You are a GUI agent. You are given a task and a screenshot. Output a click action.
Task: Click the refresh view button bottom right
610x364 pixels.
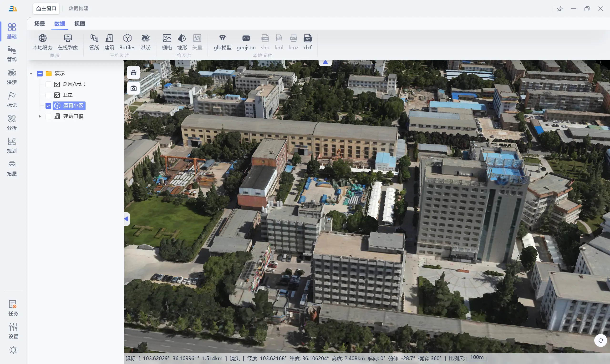pyautogui.click(x=600, y=340)
